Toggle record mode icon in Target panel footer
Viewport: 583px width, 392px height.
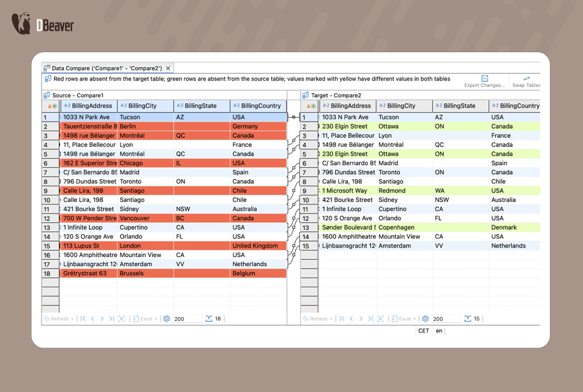pos(381,319)
